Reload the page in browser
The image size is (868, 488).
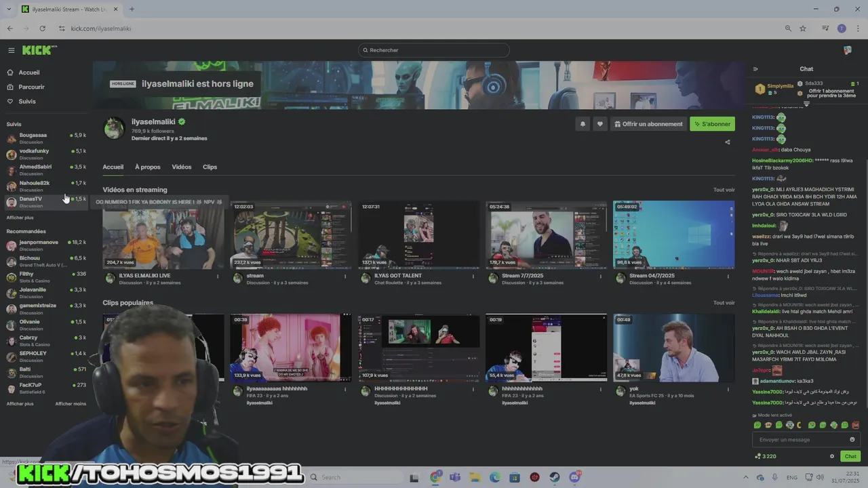click(42, 28)
